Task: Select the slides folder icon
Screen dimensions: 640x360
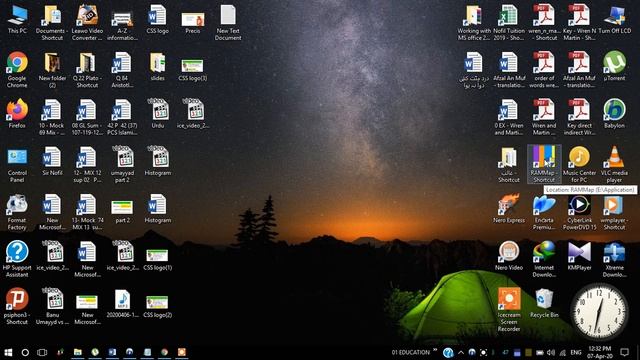Action: point(158,66)
